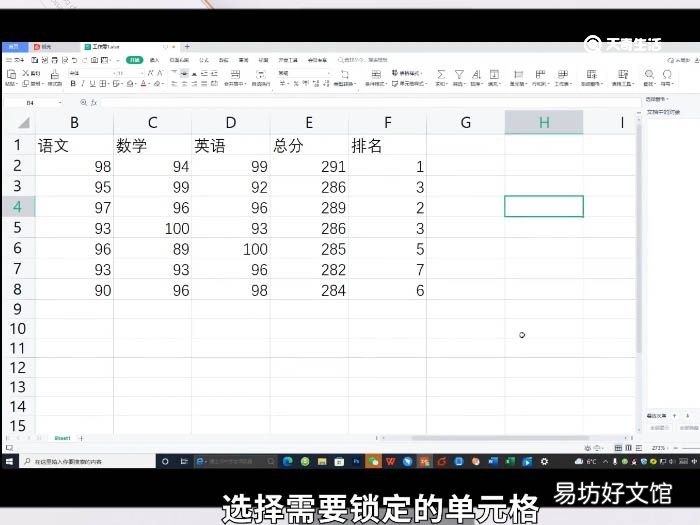Click Wrap Text icon

pos(261,77)
